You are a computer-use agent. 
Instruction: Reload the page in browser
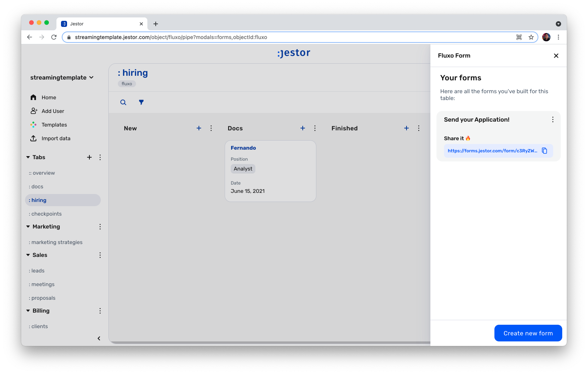pyautogui.click(x=54, y=37)
